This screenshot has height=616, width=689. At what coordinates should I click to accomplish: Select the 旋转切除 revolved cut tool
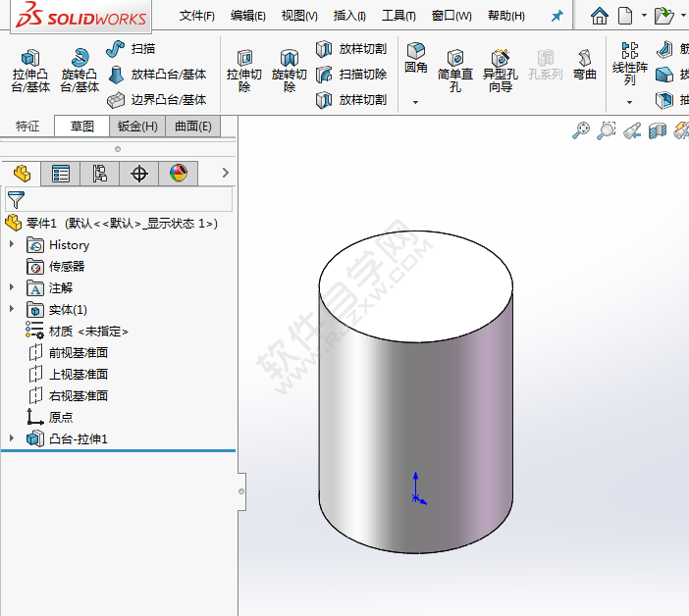290,71
